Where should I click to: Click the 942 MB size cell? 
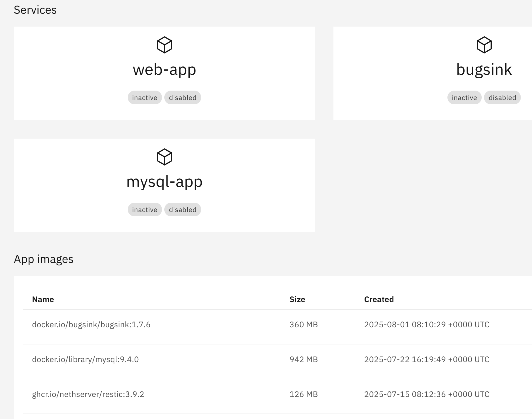[x=303, y=360]
